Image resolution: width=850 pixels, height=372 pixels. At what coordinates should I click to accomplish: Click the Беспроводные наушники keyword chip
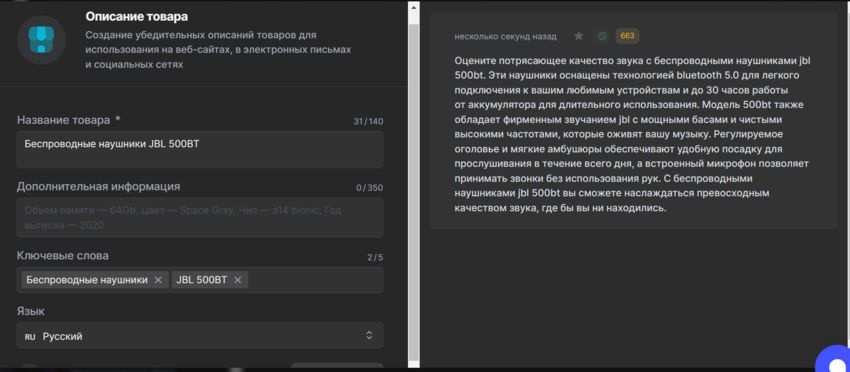coord(95,280)
